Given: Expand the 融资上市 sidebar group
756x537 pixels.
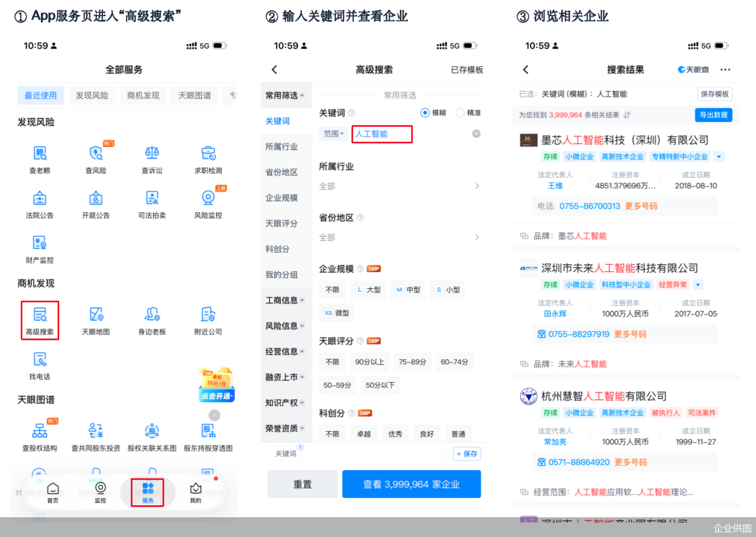Looking at the screenshot, I should [286, 377].
